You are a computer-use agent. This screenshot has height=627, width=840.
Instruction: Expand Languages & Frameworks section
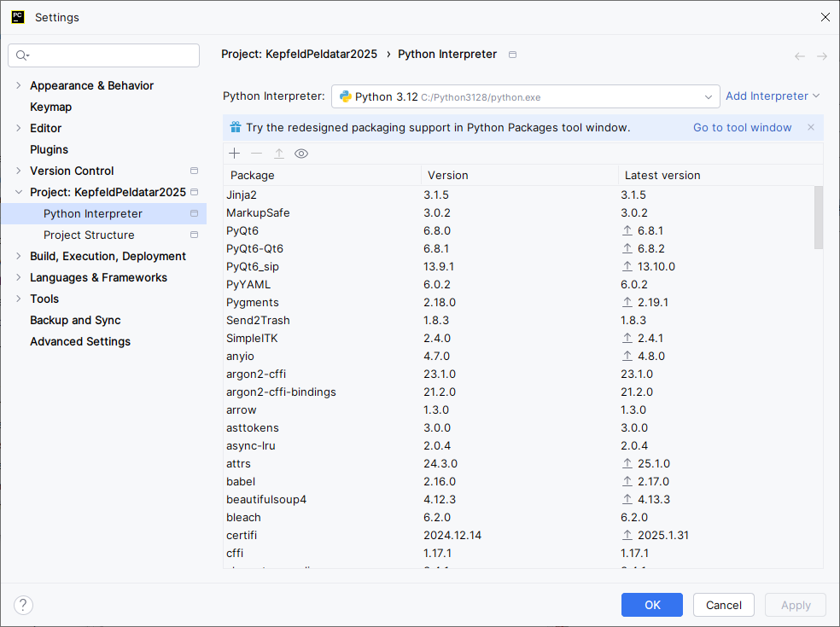(x=19, y=277)
